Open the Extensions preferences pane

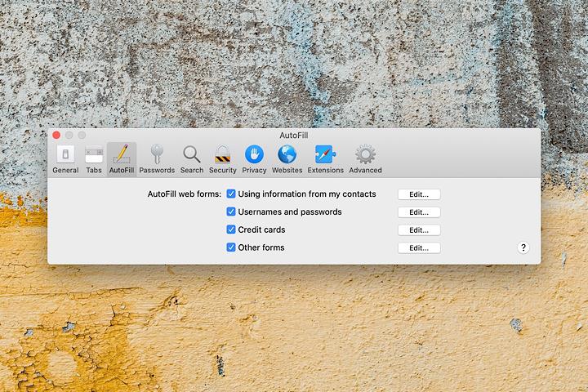325,158
